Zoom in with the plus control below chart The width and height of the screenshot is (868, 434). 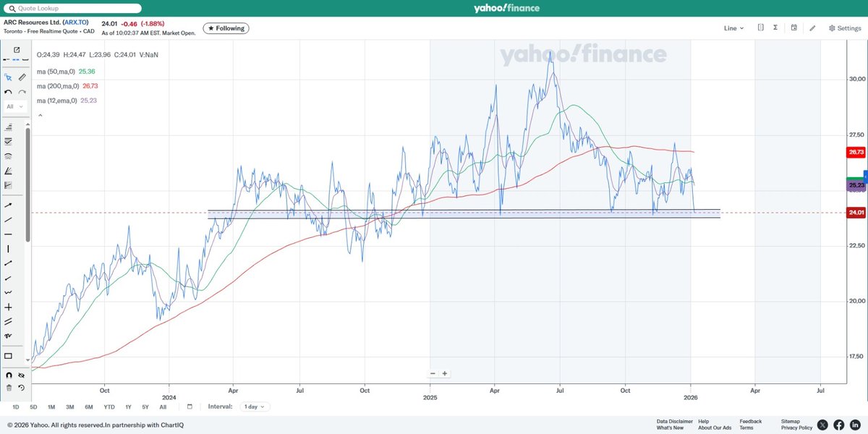(x=444, y=373)
